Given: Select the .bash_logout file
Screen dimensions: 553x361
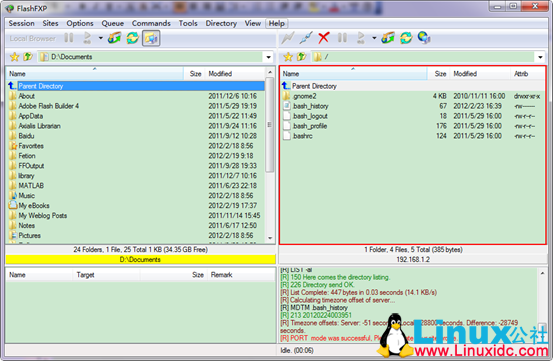Looking at the screenshot, I should pos(310,116).
